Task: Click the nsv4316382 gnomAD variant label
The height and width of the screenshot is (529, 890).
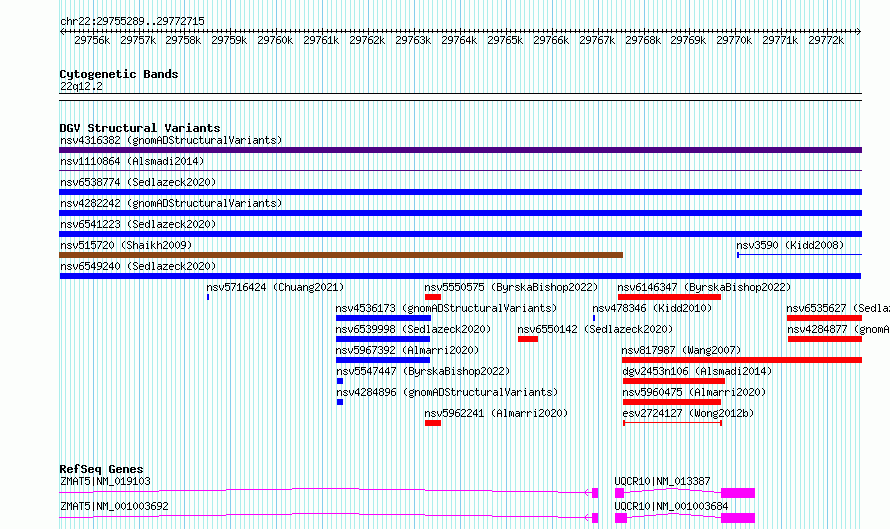Action: pyautogui.click(x=171, y=140)
